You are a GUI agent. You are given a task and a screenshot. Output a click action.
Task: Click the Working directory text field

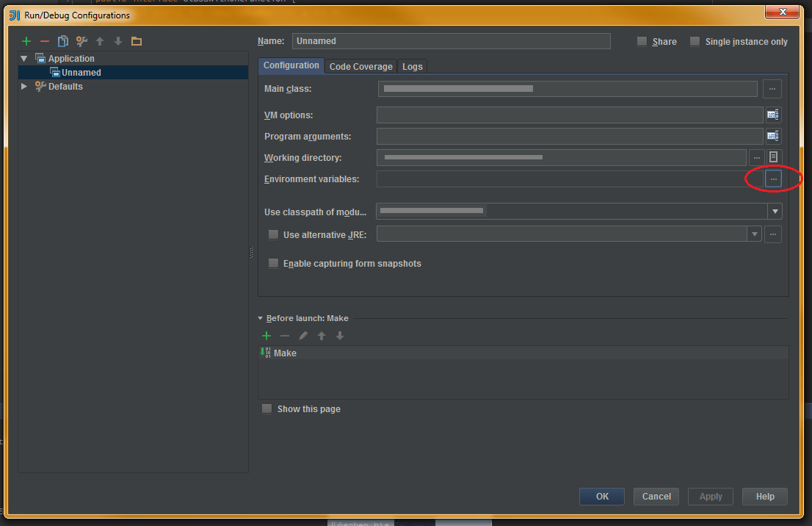(562, 157)
